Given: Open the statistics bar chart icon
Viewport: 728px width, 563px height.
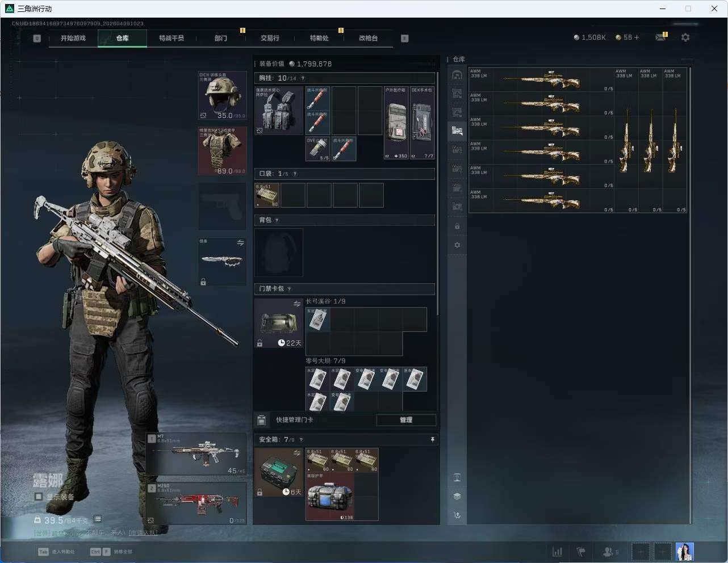Looking at the screenshot, I should tap(558, 552).
